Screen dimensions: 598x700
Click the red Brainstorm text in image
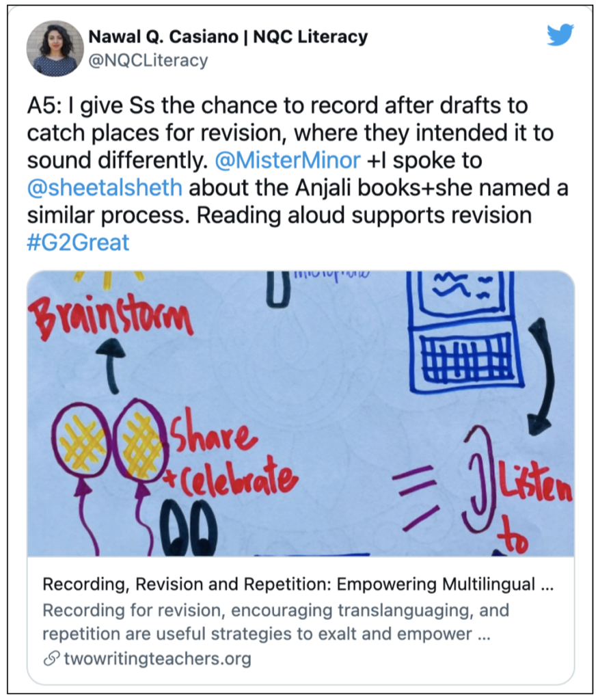point(110,315)
